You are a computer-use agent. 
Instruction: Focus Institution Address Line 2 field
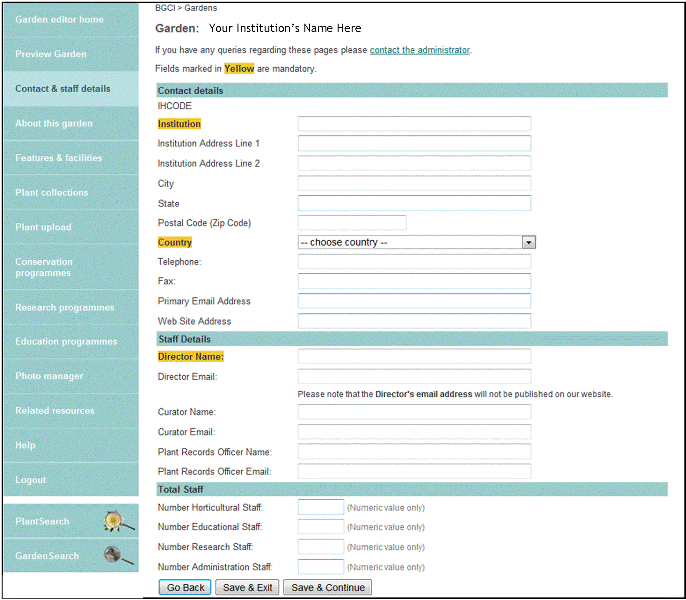pyautogui.click(x=414, y=163)
